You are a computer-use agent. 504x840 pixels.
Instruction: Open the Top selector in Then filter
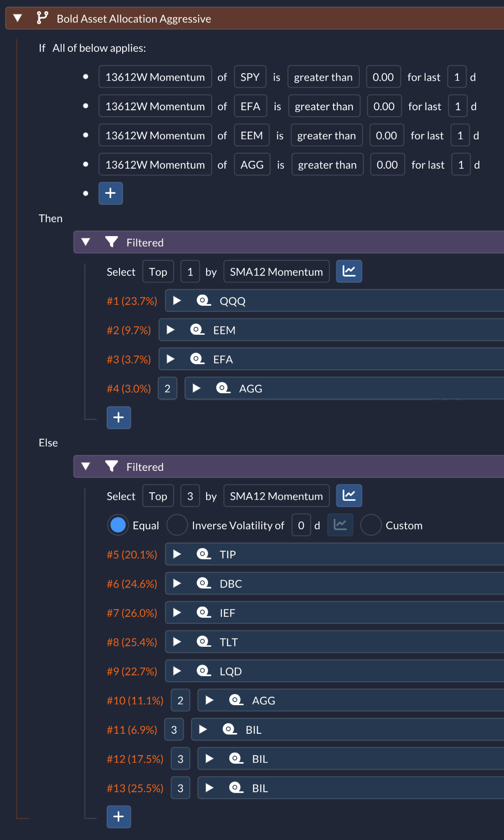point(158,272)
